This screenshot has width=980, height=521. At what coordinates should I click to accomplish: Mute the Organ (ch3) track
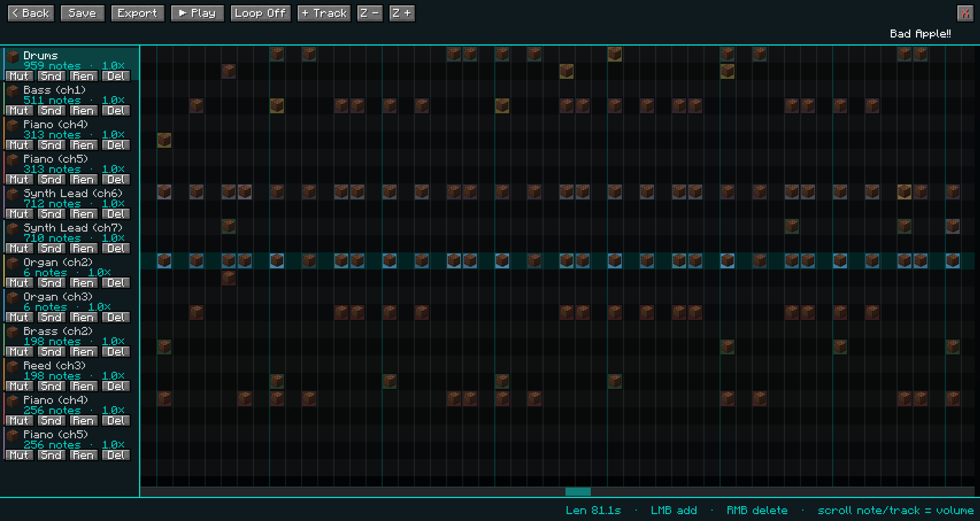pyautogui.click(x=19, y=317)
